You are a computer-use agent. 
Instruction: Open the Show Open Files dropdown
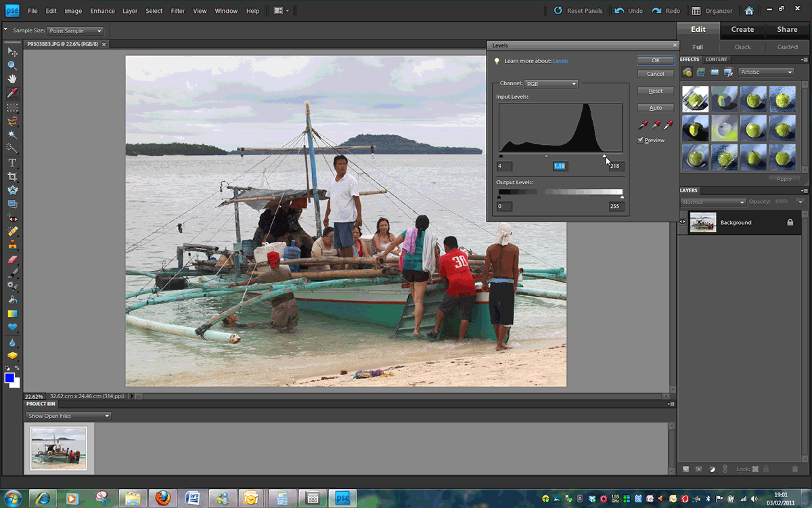coord(68,416)
